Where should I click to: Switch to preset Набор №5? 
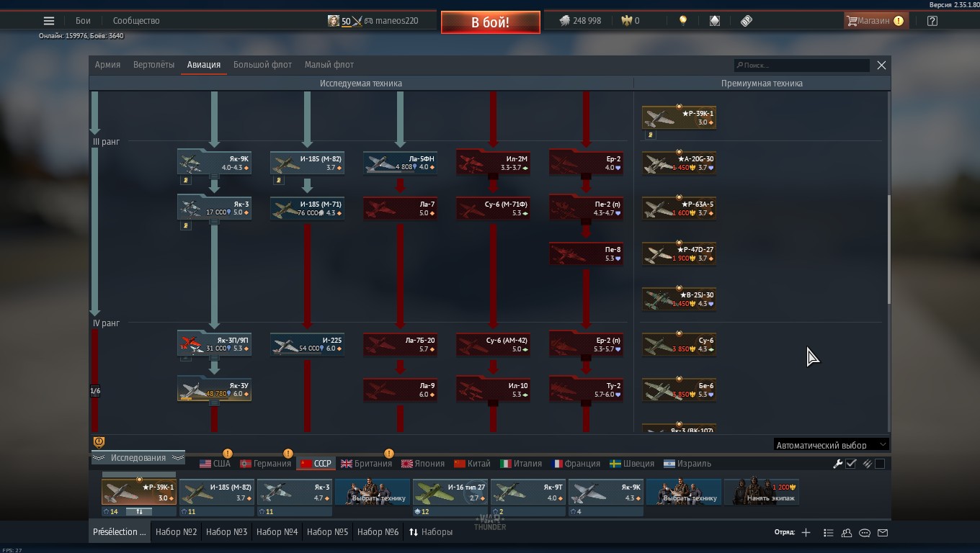327,532
